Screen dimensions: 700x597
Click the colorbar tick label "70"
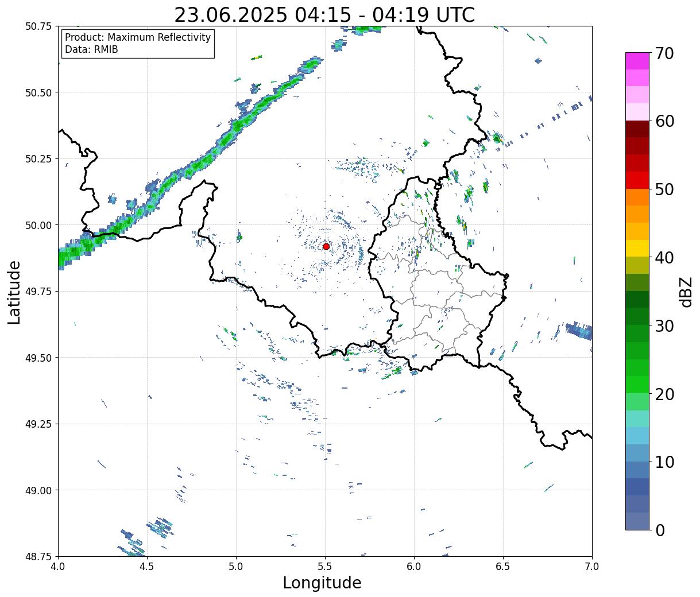click(x=664, y=53)
